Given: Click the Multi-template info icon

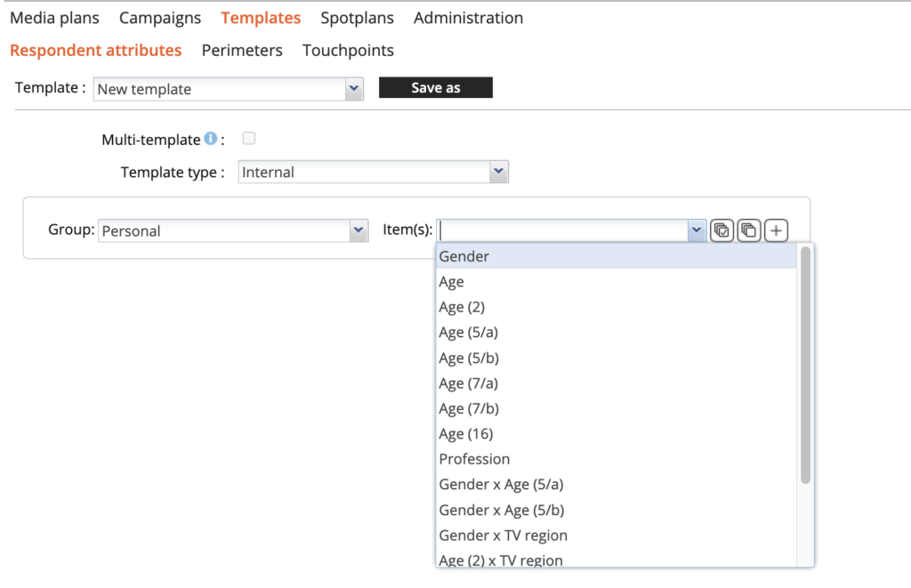Looking at the screenshot, I should click(x=211, y=139).
